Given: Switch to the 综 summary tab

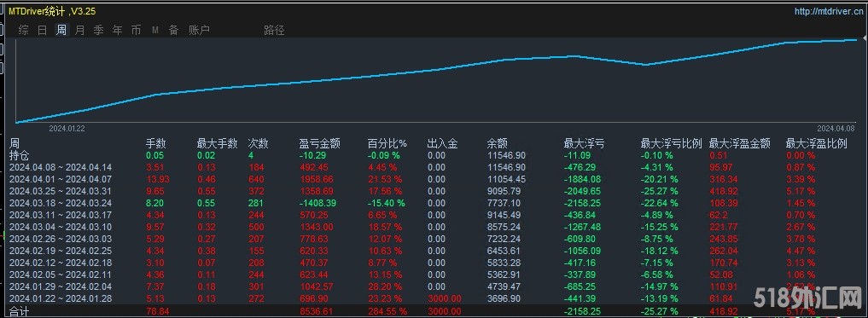Looking at the screenshot, I should (x=23, y=31).
